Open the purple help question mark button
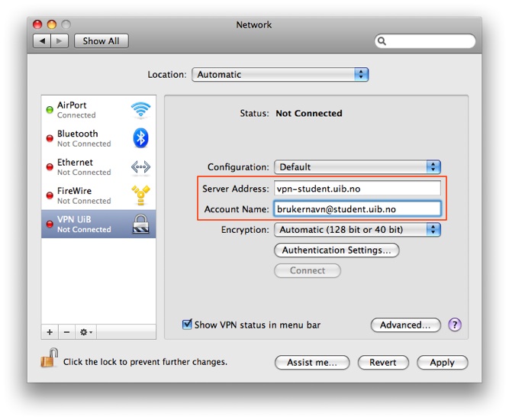Image resolution: width=509 pixels, height=420 pixels. click(455, 325)
